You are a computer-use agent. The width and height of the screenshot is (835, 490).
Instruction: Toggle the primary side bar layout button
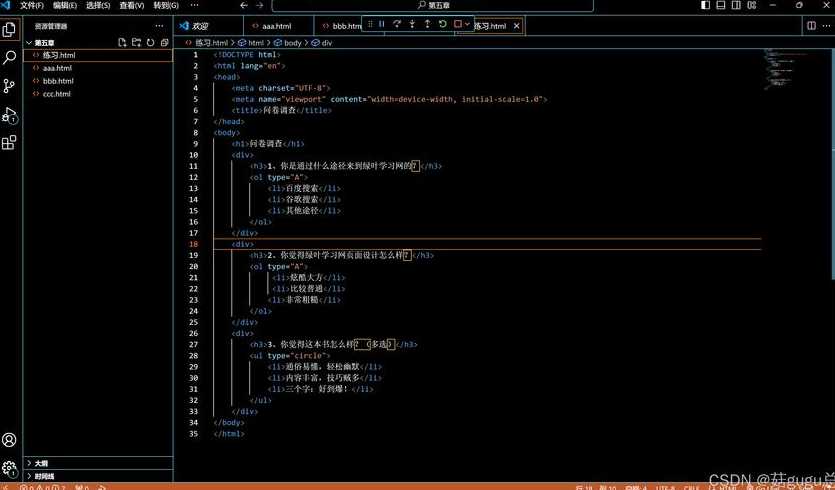click(706, 5)
